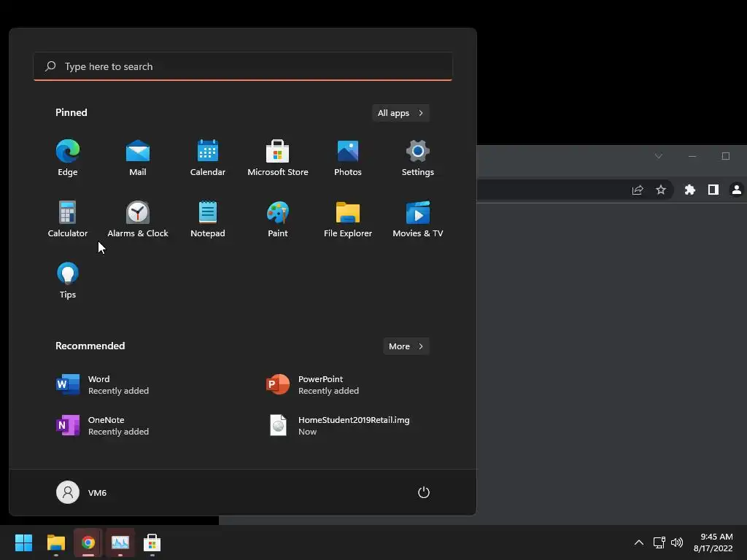Open File Explorer on the taskbar
Viewport: 747px width, 560px height.
[x=55, y=542]
